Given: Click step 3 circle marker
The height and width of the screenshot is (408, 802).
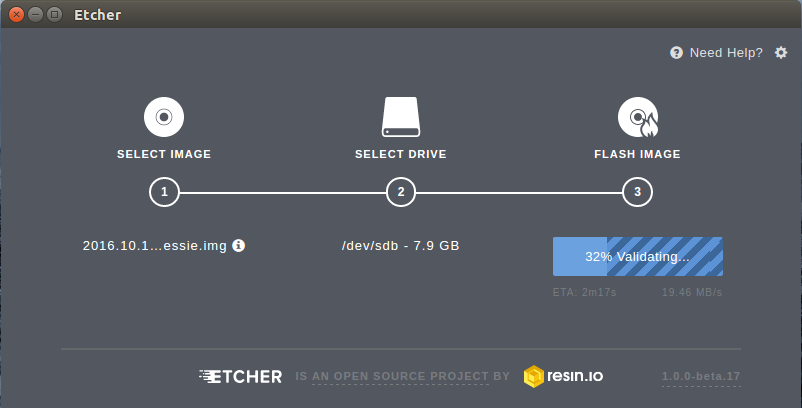Looking at the screenshot, I should (x=637, y=192).
